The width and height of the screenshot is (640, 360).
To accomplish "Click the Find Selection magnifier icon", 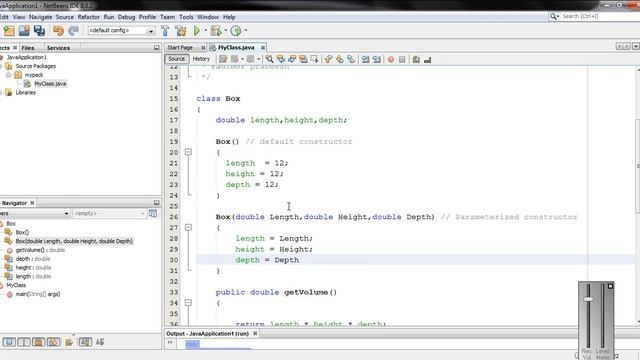I will (269, 60).
